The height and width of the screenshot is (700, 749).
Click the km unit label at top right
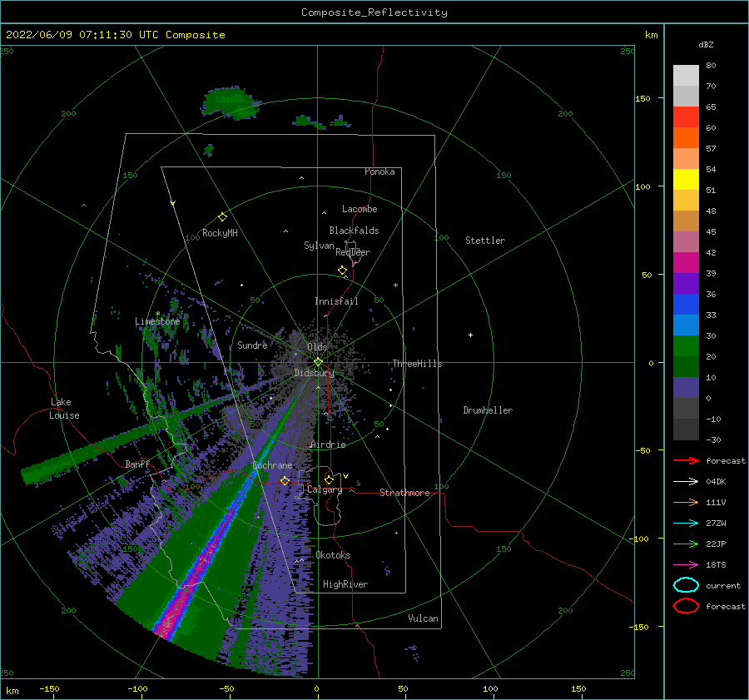(651, 35)
